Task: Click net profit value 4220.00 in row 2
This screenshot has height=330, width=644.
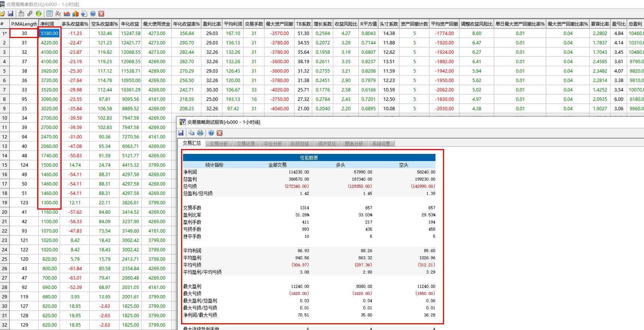Action: (49, 43)
